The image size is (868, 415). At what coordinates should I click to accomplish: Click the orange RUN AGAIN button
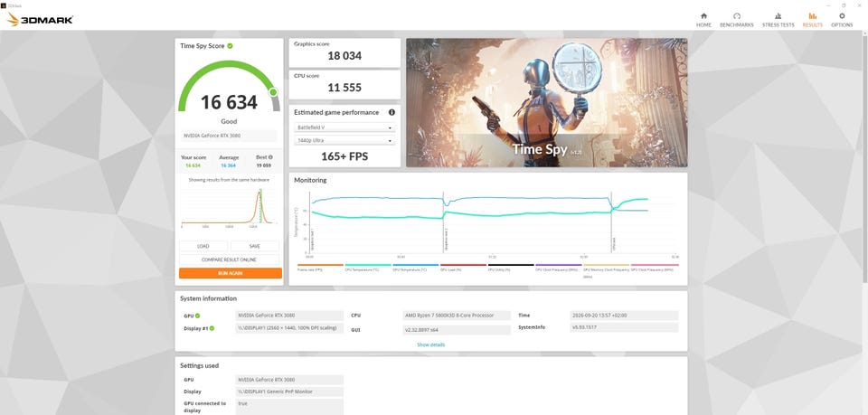231,273
